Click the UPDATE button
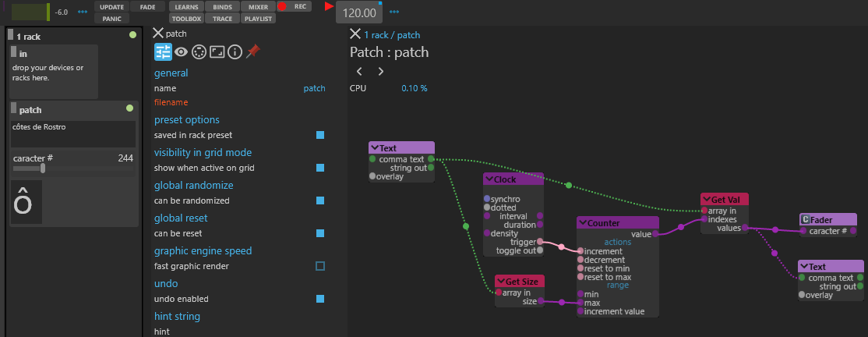Viewport: 868px width, 337px height. (x=112, y=6)
